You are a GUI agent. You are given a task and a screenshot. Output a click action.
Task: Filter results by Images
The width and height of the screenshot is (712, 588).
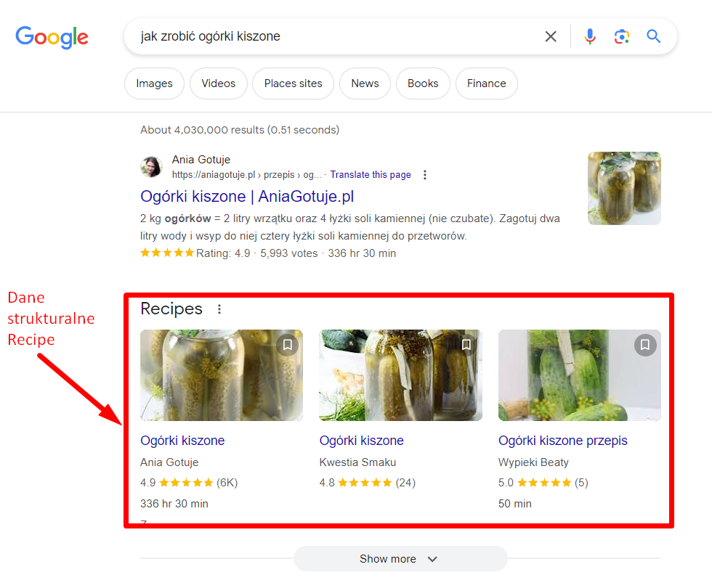click(x=154, y=83)
